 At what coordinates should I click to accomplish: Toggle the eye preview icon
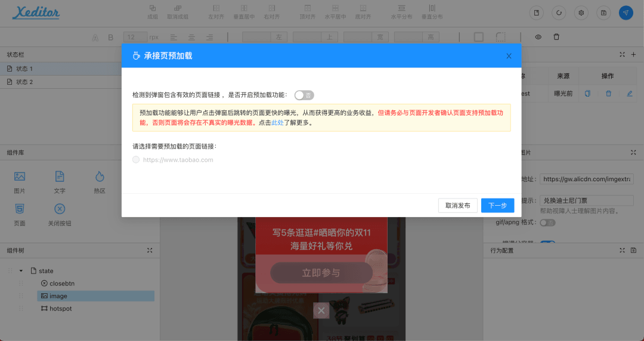tap(538, 37)
